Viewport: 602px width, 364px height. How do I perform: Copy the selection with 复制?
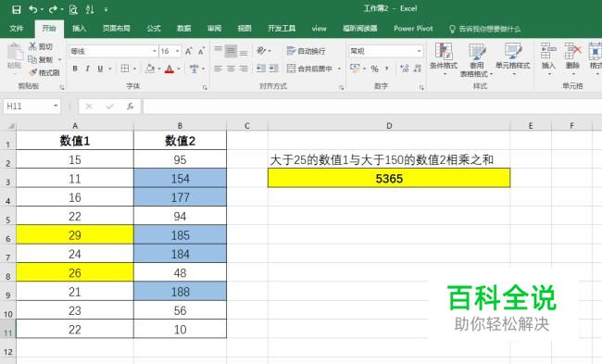coord(41,59)
